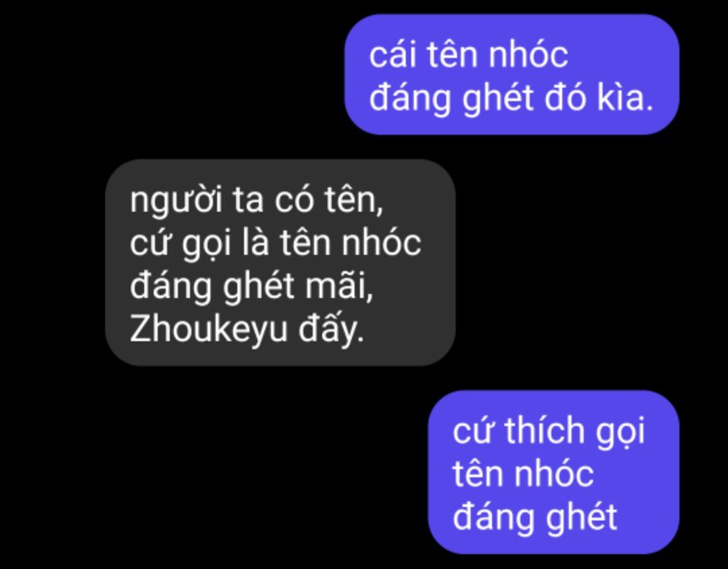
Task: Click 'đáng ghét đó kìa.' text line
Action: tap(511, 98)
